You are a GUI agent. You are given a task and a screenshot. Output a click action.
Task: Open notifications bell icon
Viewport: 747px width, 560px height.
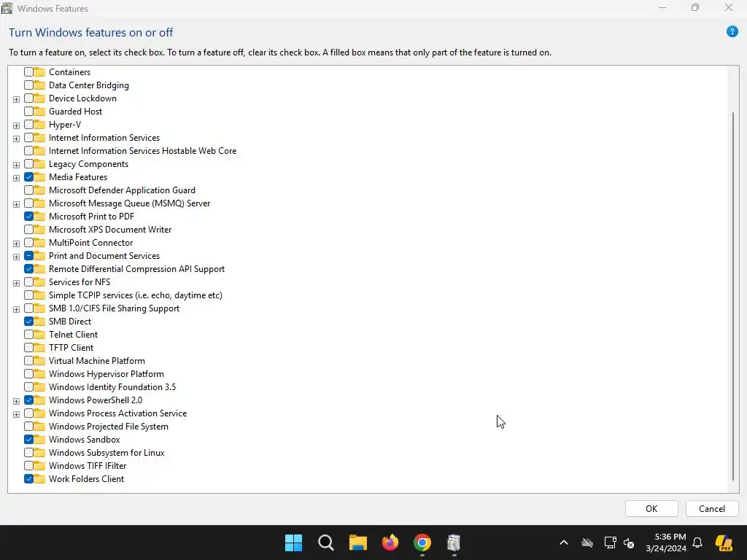(697, 542)
